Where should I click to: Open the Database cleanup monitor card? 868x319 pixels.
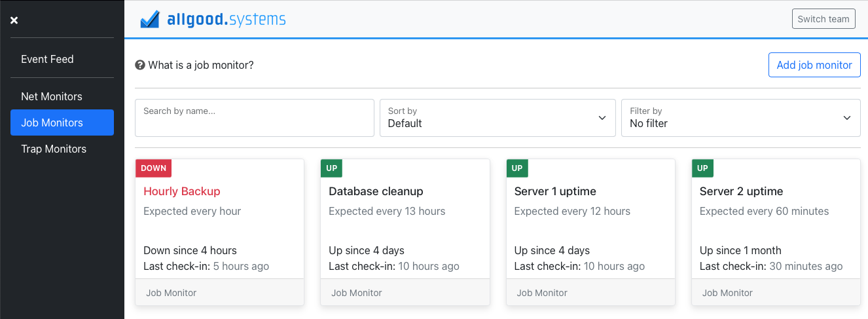376,191
